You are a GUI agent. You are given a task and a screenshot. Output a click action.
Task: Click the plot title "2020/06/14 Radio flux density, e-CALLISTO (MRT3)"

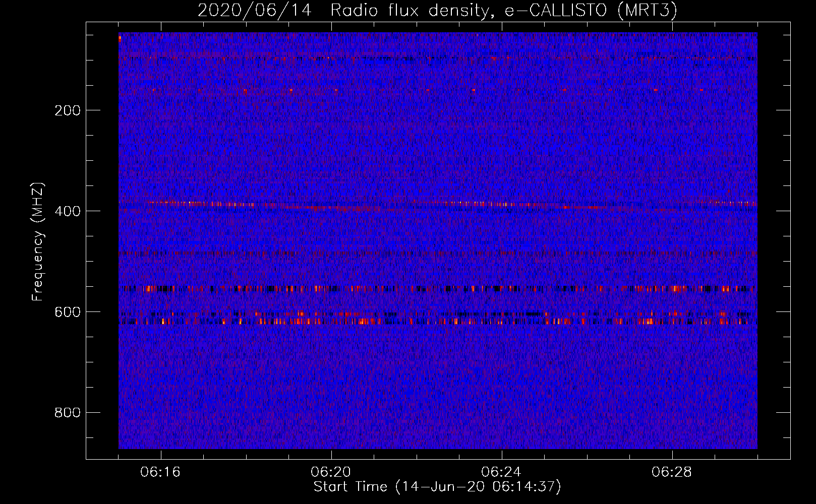coord(437,10)
